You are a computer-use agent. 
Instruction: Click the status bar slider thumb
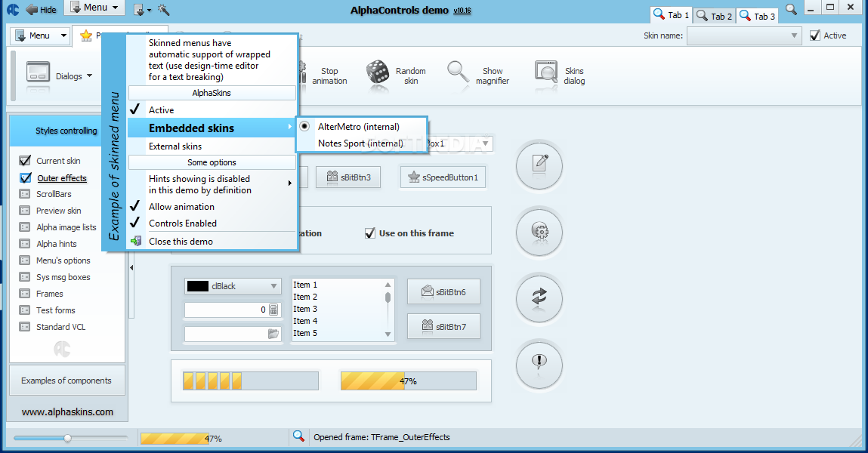pos(67,437)
